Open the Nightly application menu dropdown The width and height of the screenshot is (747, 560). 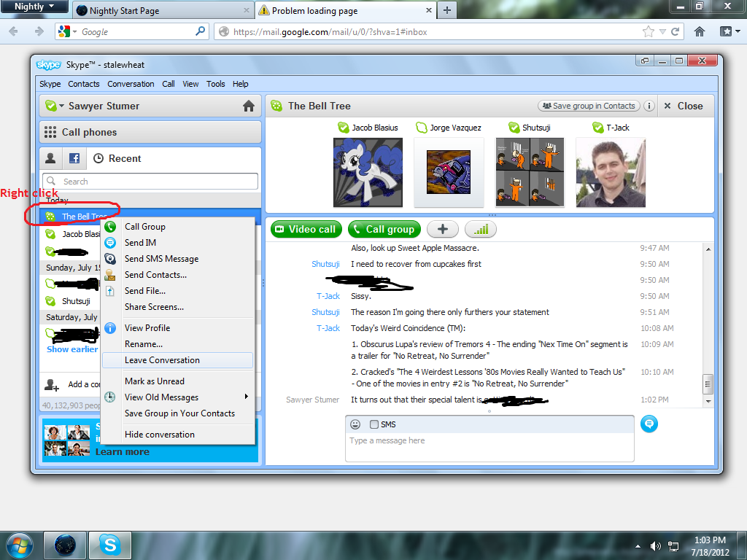click(34, 7)
